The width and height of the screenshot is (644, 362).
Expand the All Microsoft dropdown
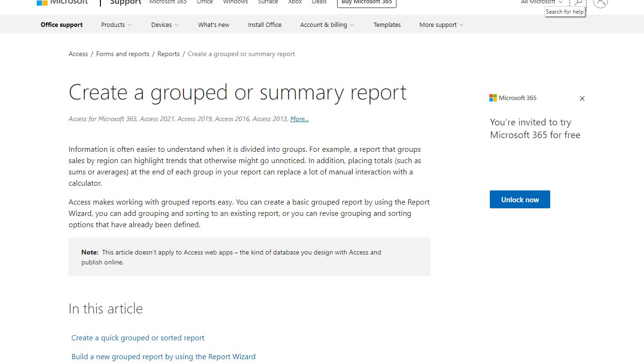tap(542, 2)
